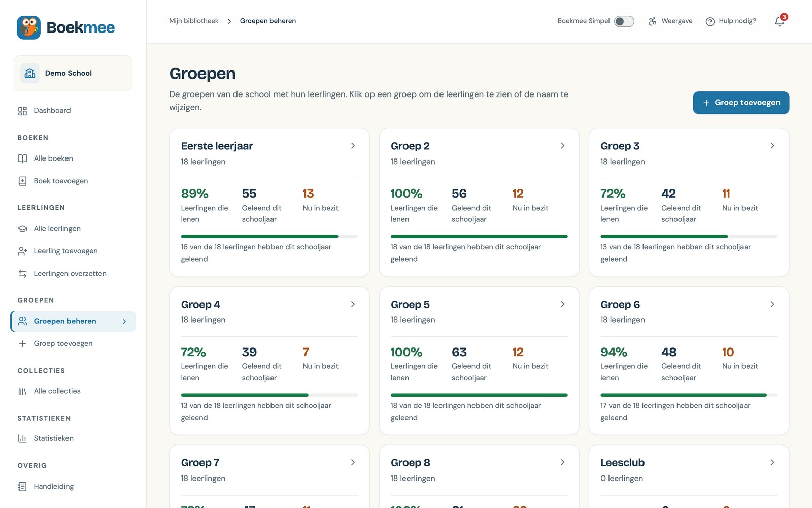The height and width of the screenshot is (508, 812).
Task: Click the Weergave accessibility icon
Action: (652, 21)
